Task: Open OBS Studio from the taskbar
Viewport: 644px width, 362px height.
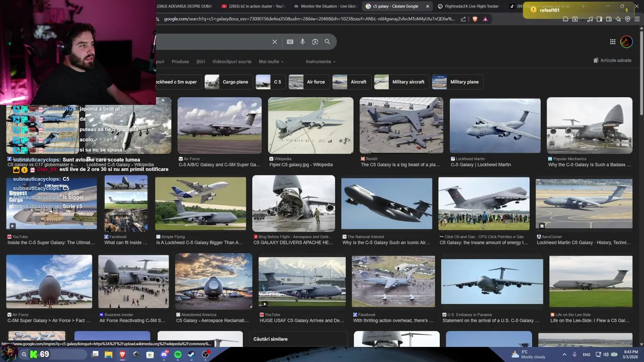Action: point(206,354)
